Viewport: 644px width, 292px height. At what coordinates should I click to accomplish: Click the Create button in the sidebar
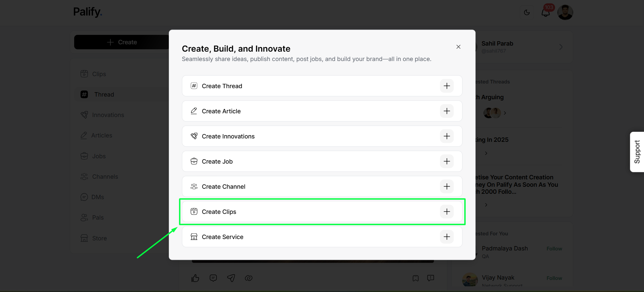(x=122, y=42)
